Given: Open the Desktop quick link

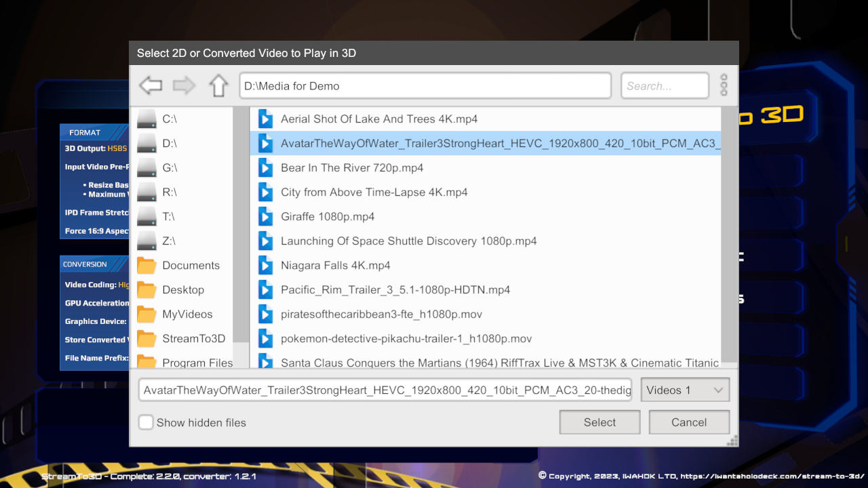Looking at the screenshot, I should 182,289.
